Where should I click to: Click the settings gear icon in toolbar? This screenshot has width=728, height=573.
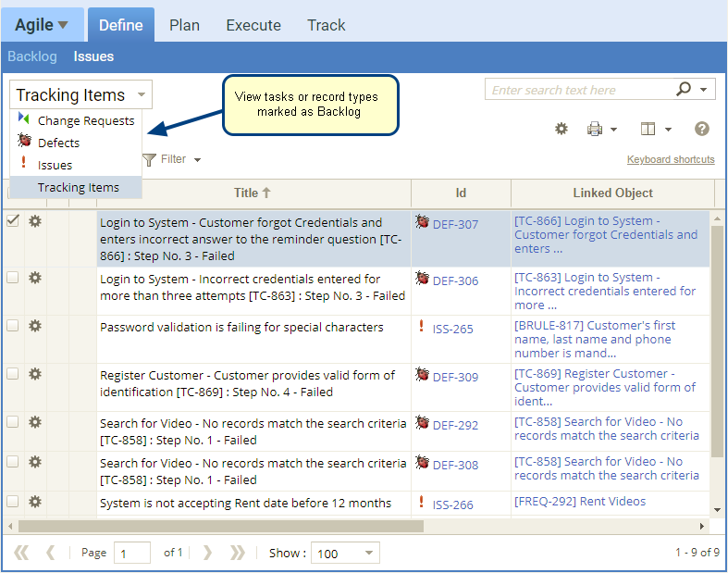561,129
